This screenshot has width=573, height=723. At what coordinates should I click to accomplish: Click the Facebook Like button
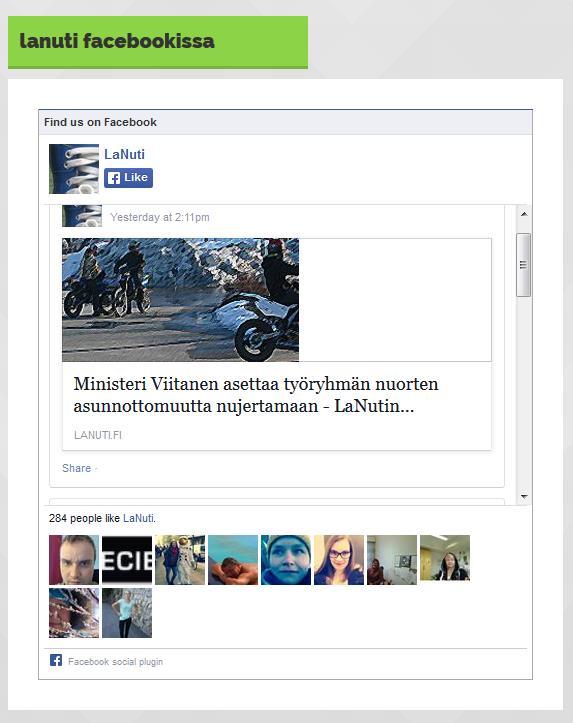click(128, 178)
